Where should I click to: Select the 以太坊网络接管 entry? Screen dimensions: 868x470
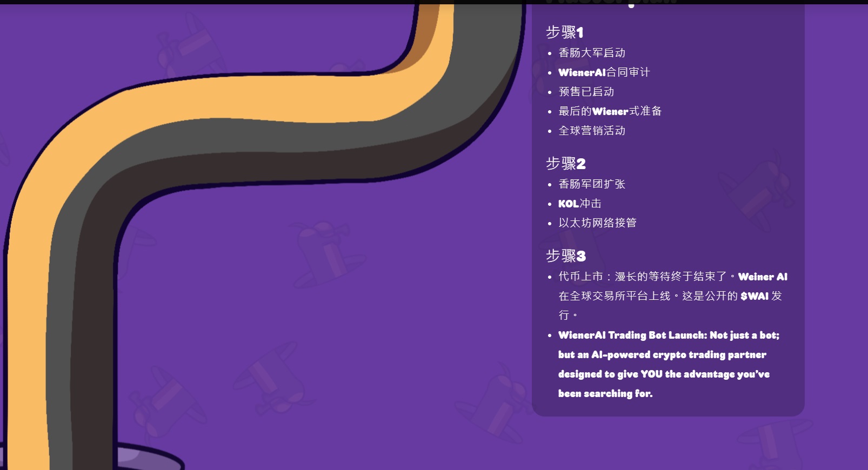point(597,223)
